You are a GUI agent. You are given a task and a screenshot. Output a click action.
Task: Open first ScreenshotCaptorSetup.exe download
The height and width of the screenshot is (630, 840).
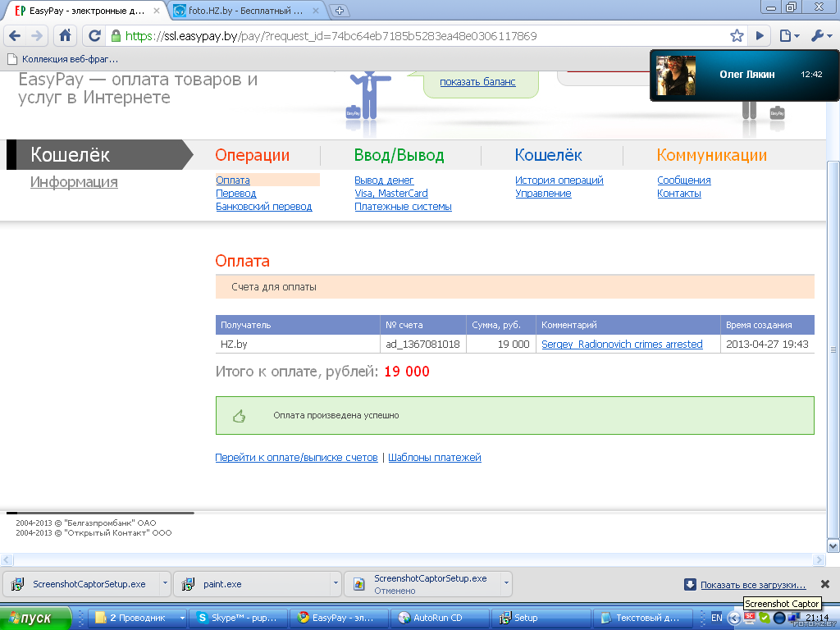81,584
